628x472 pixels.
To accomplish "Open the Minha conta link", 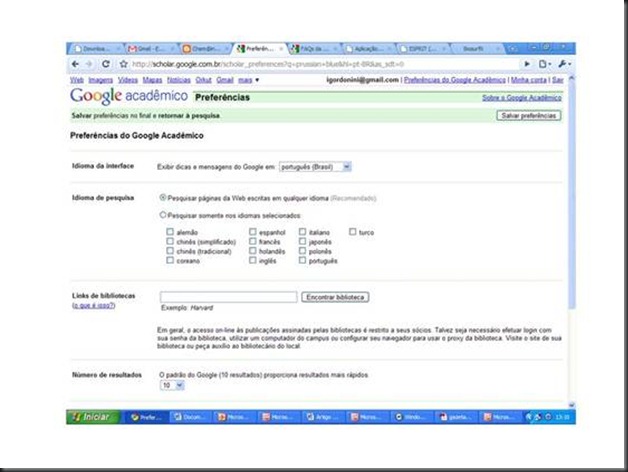I will [529, 80].
